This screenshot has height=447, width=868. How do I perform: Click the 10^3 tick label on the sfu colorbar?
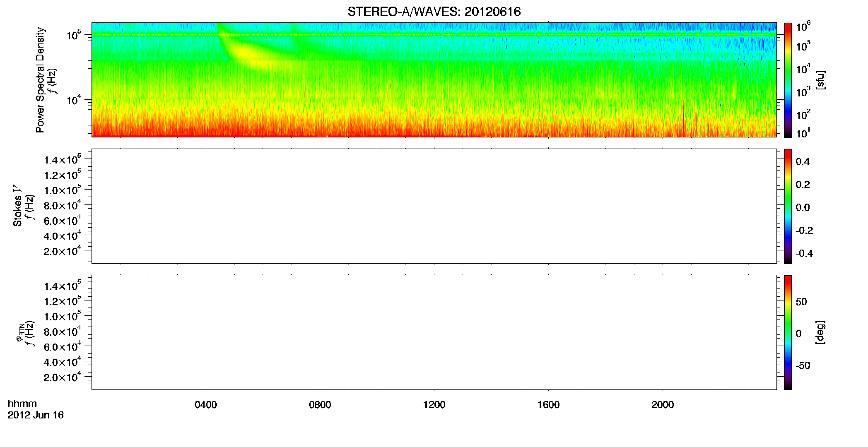(803, 92)
